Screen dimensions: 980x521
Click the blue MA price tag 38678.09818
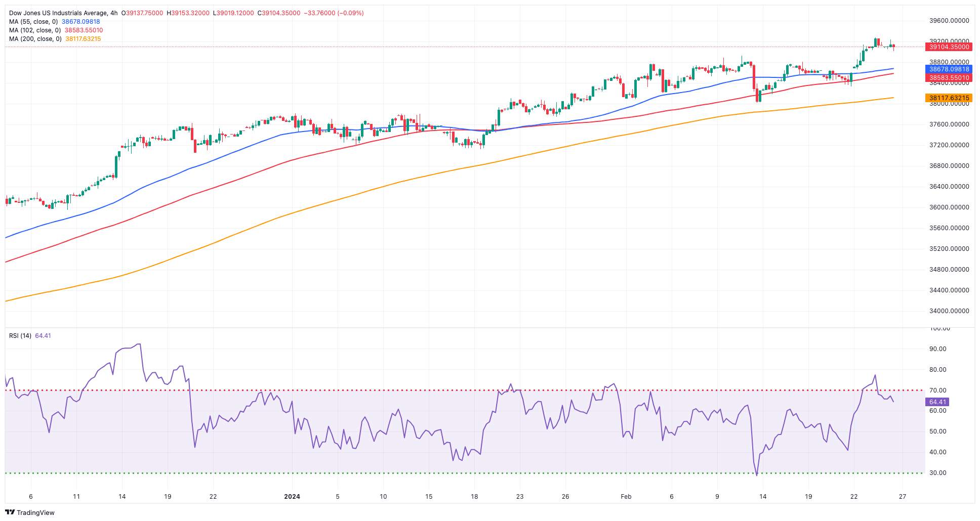tap(949, 69)
